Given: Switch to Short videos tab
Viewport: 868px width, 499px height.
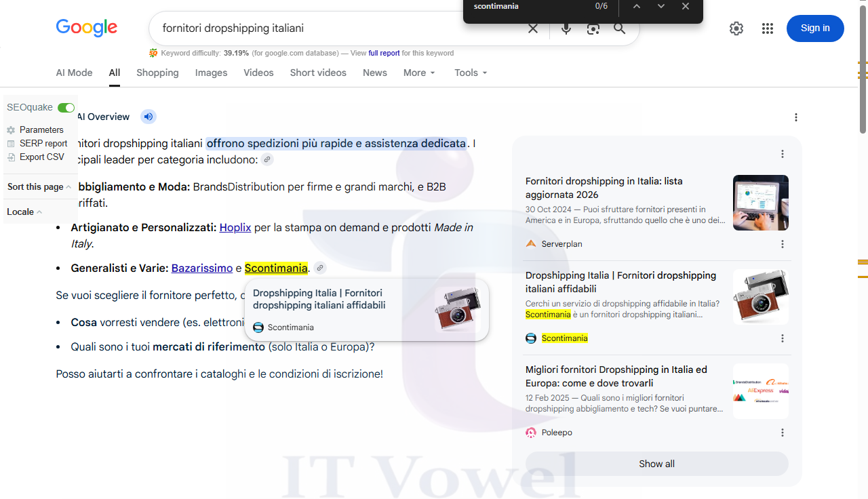Looking at the screenshot, I should tap(318, 73).
